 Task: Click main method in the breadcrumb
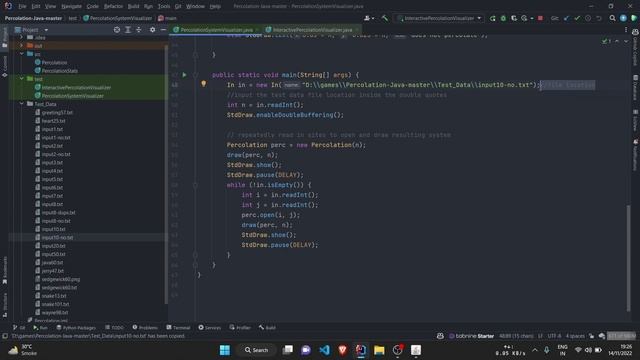[167, 18]
